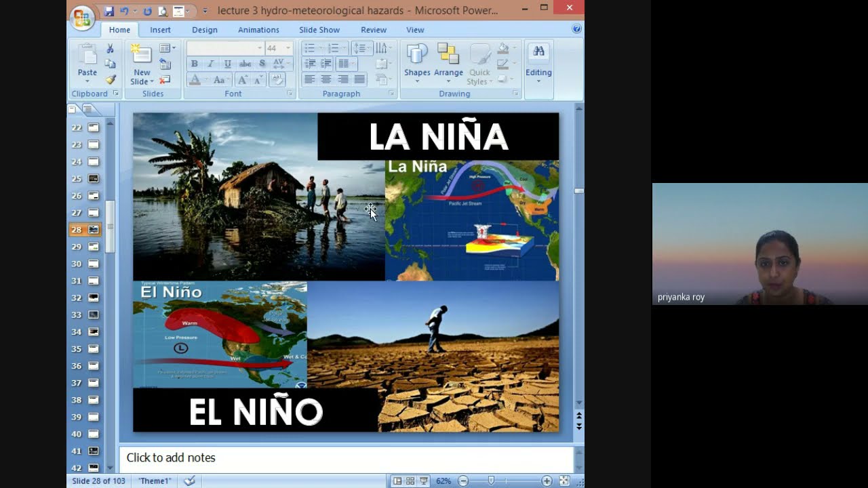Screen dimensions: 868x488
Task: Toggle Bold formatting
Action: click(x=194, y=64)
